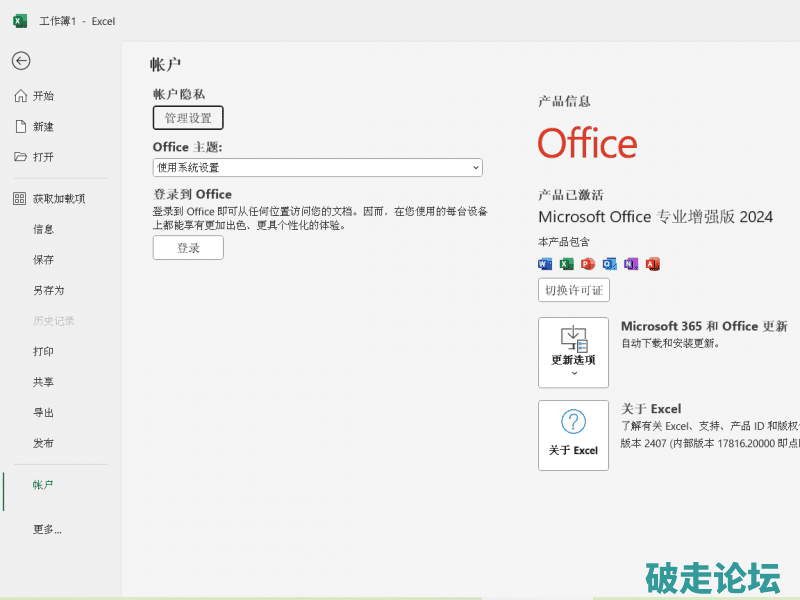The image size is (800, 600).
Task: Click the 管理设置 privacy button
Action: pos(188,118)
